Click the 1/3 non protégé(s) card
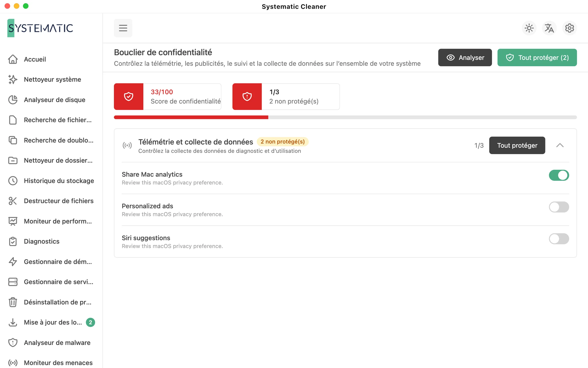Image resolution: width=588 pixels, height=368 pixels. click(x=286, y=96)
